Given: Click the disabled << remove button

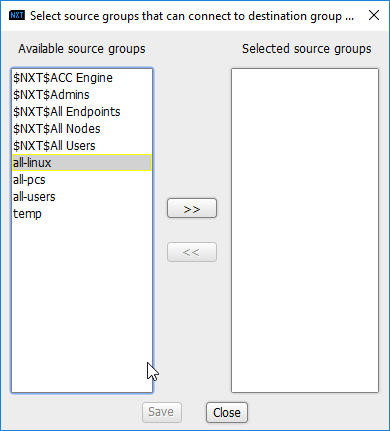Looking at the screenshot, I should [192, 252].
